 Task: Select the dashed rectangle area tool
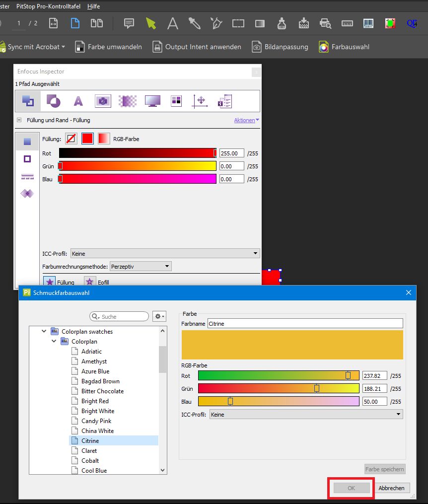[238, 23]
